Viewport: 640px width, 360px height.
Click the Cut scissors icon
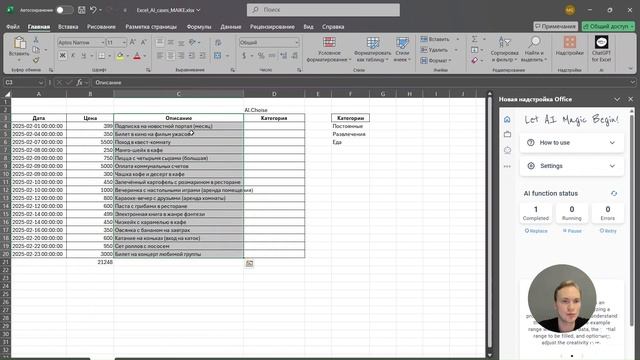pos(36,40)
